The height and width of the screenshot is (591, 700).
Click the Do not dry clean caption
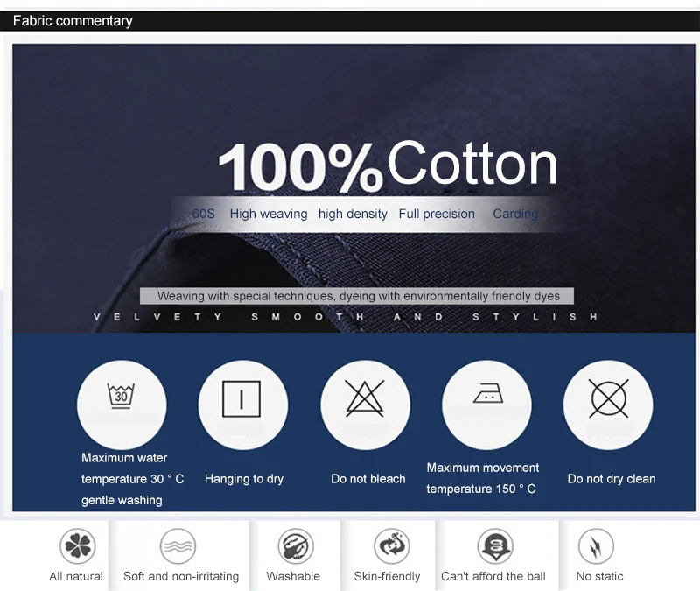coord(612,479)
